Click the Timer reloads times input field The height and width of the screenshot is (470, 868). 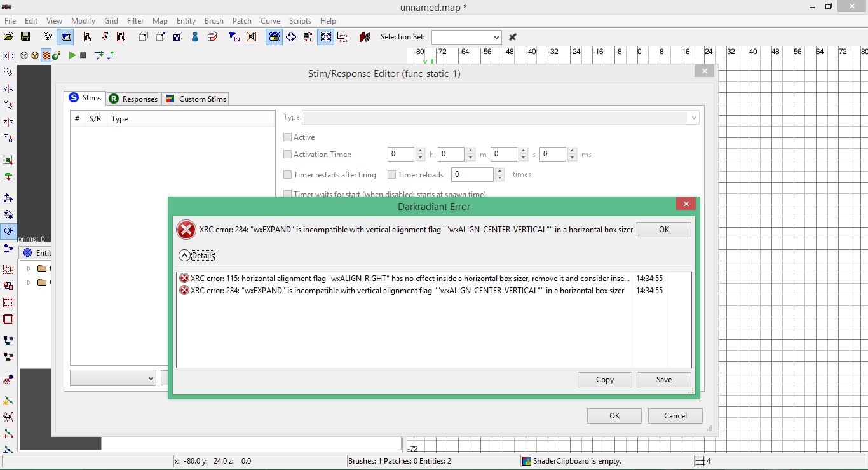(x=472, y=174)
